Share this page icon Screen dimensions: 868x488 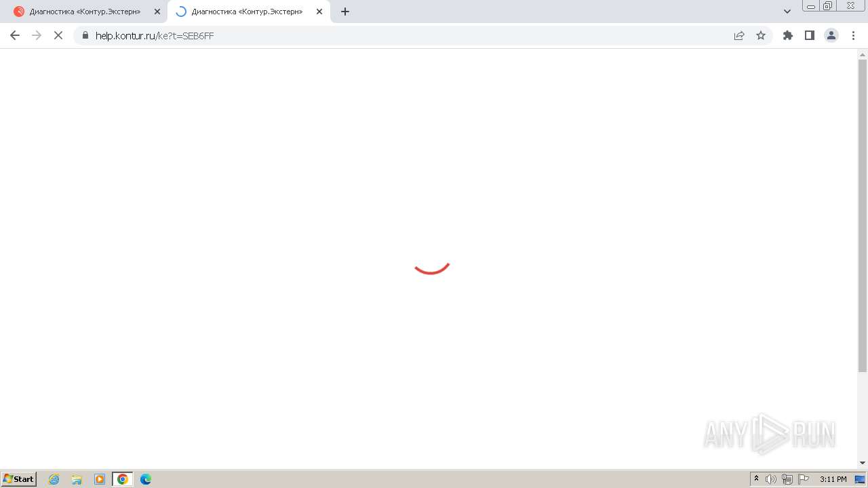point(739,35)
